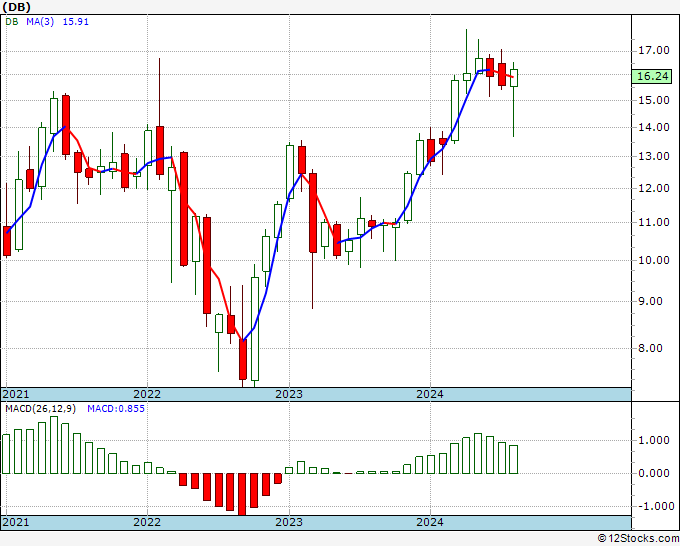Click the current price tag 16.24
The width and height of the screenshot is (680, 546).
pyautogui.click(x=652, y=76)
